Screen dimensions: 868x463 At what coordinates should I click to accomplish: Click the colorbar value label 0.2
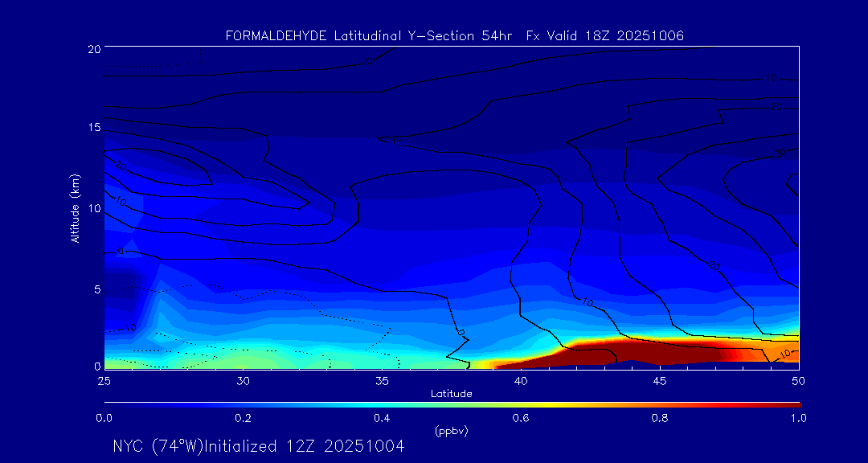point(243,418)
